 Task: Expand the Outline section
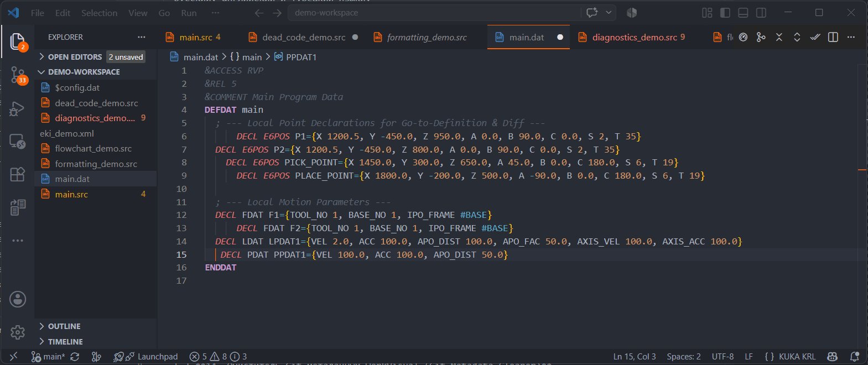pyautogui.click(x=96, y=326)
